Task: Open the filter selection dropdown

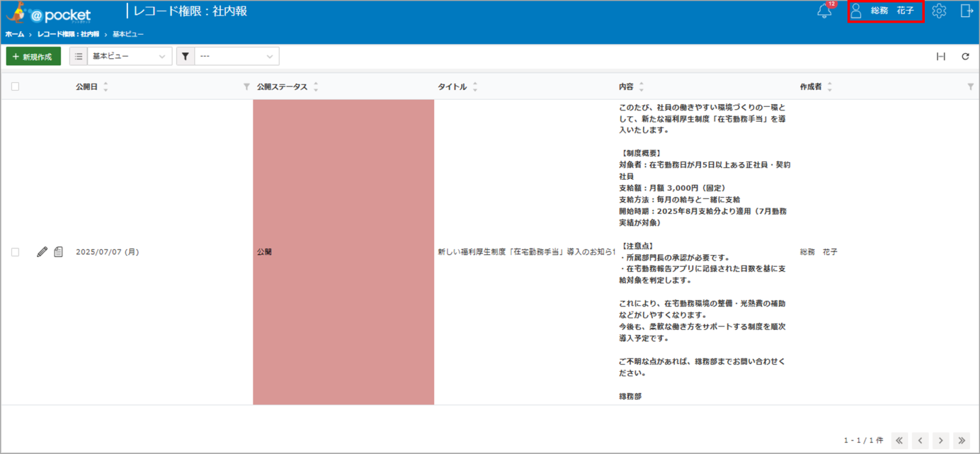Action: [x=236, y=56]
